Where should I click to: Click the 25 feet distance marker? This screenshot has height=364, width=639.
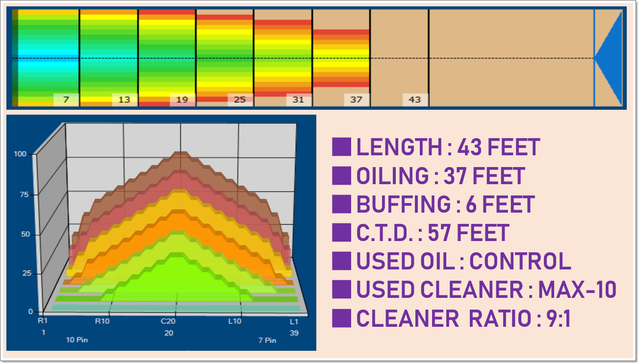(240, 99)
